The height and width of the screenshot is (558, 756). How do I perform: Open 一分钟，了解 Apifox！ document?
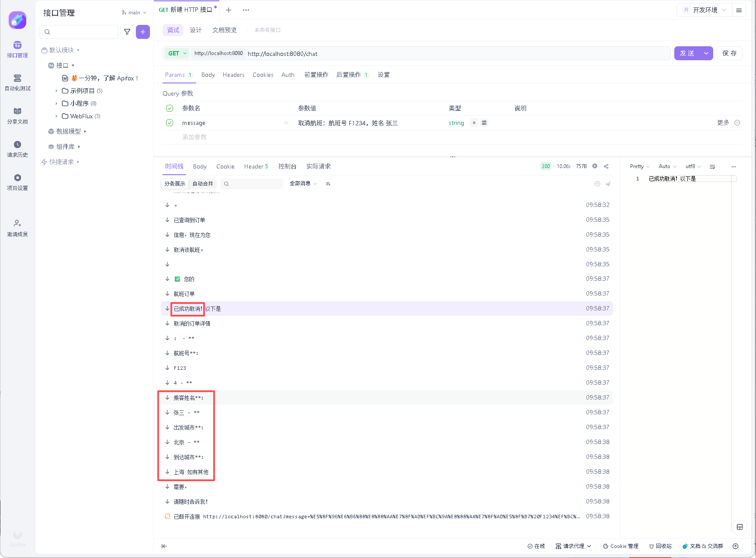[101, 78]
